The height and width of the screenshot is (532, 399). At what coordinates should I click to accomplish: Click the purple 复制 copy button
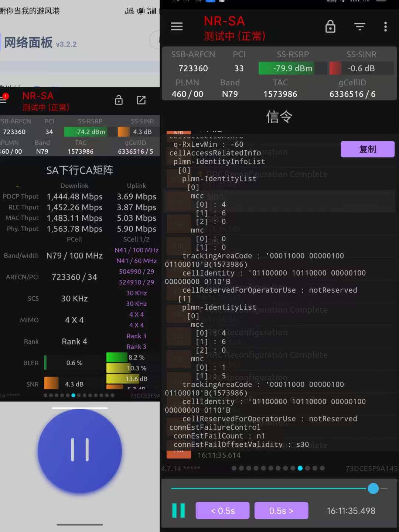click(367, 149)
